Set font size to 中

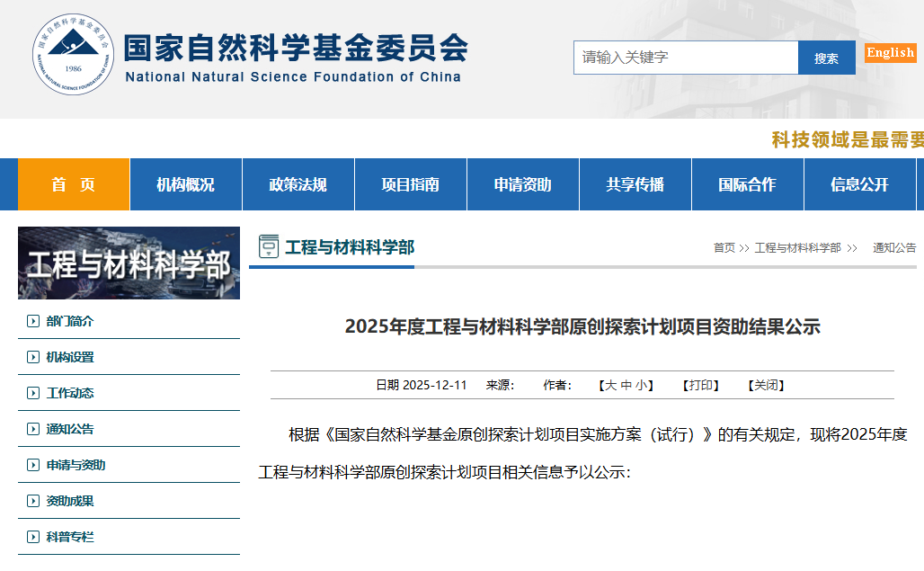[x=626, y=386]
